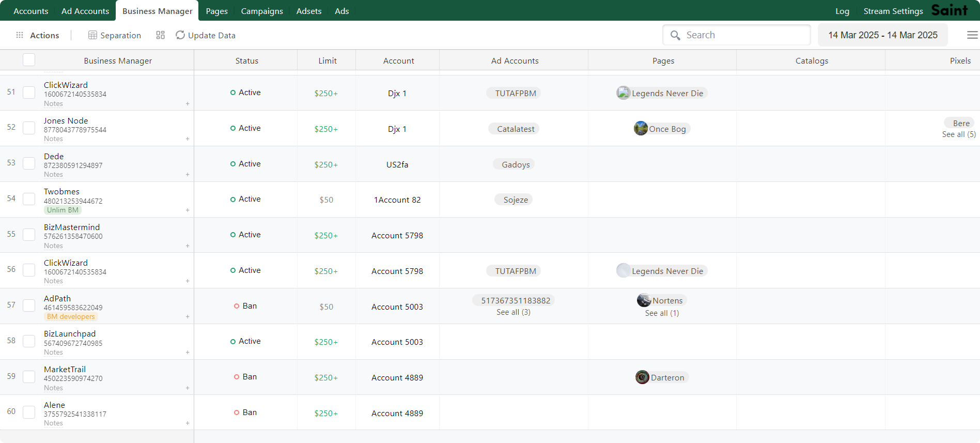Check the BizMastermind row checkbox
Screen dimensions: 980x443
click(29, 235)
